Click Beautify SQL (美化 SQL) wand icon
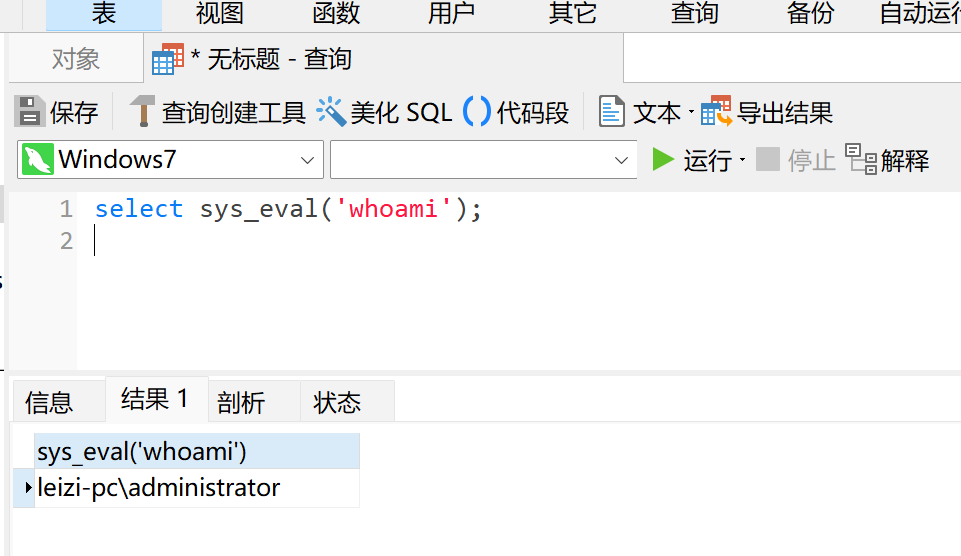This screenshot has width=961, height=556. point(331,112)
